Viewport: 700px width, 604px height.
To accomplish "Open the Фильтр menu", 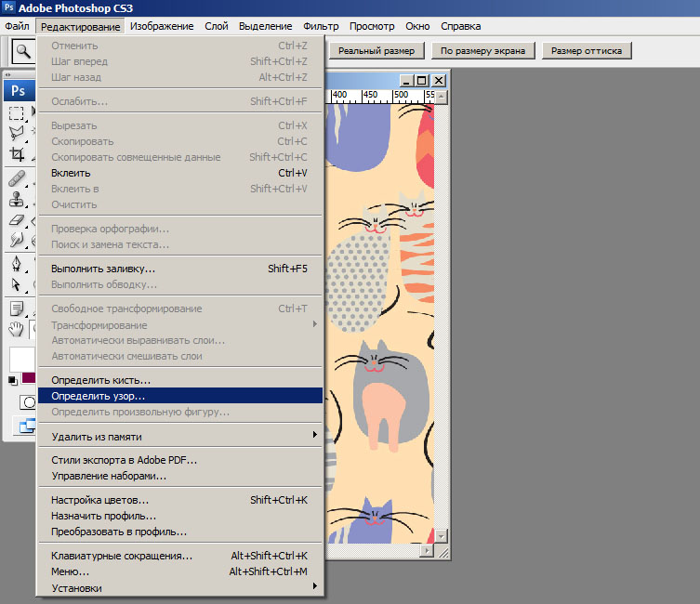I will tap(321, 26).
